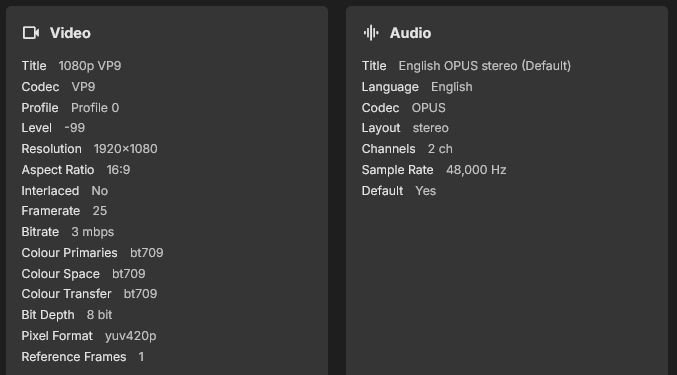Click the video title value 1080p VP9
This screenshot has height=375, width=677.
[90, 66]
